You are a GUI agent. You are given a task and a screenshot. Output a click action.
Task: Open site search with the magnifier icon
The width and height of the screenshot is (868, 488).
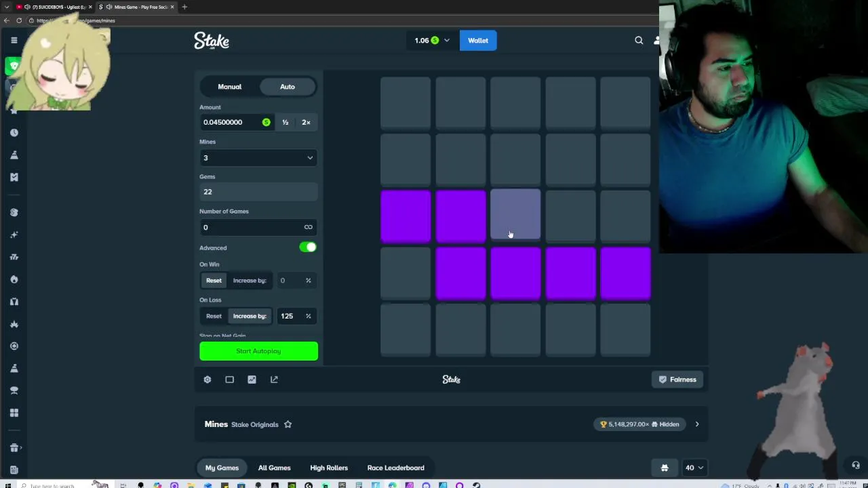(x=639, y=41)
